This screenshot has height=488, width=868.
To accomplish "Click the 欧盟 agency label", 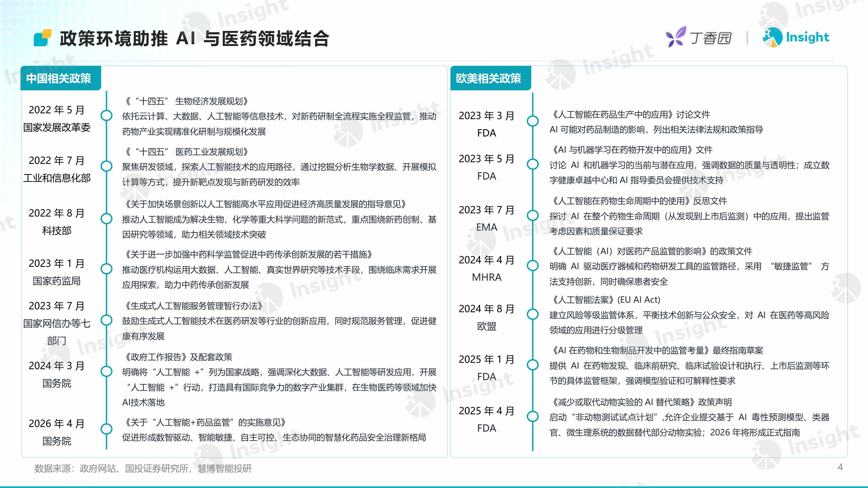I will (x=487, y=326).
